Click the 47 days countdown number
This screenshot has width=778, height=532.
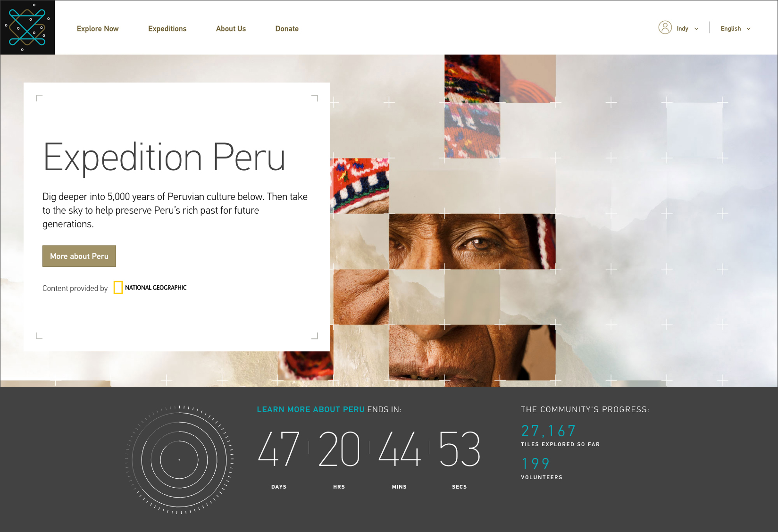(x=279, y=449)
